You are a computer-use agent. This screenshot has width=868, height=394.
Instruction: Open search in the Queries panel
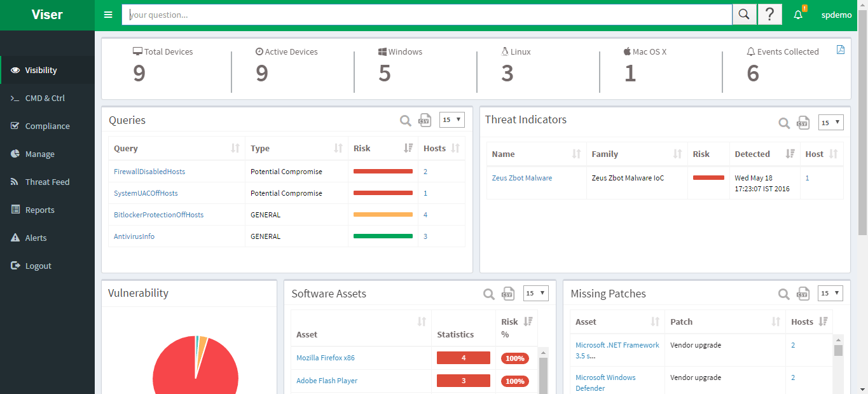(x=405, y=120)
